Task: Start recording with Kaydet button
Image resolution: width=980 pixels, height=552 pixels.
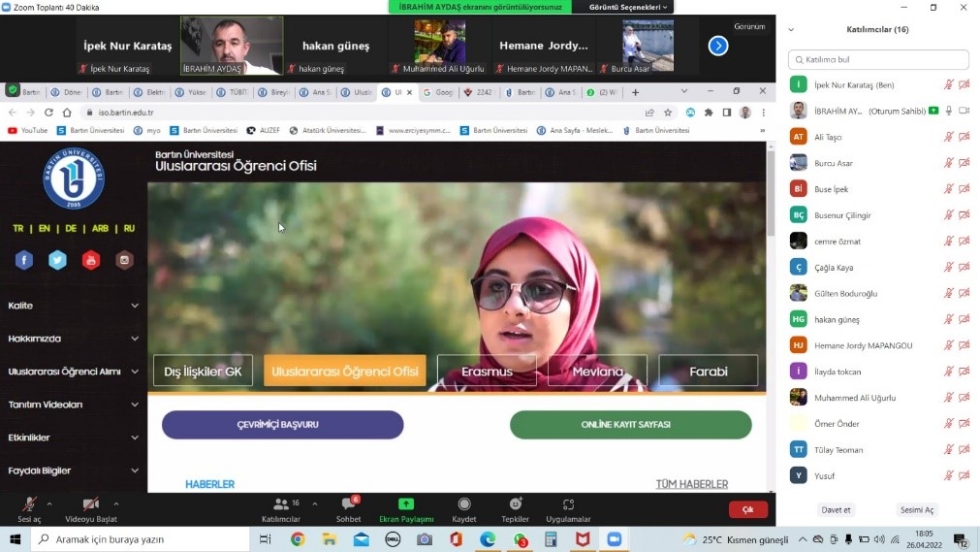Action: (x=463, y=509)
